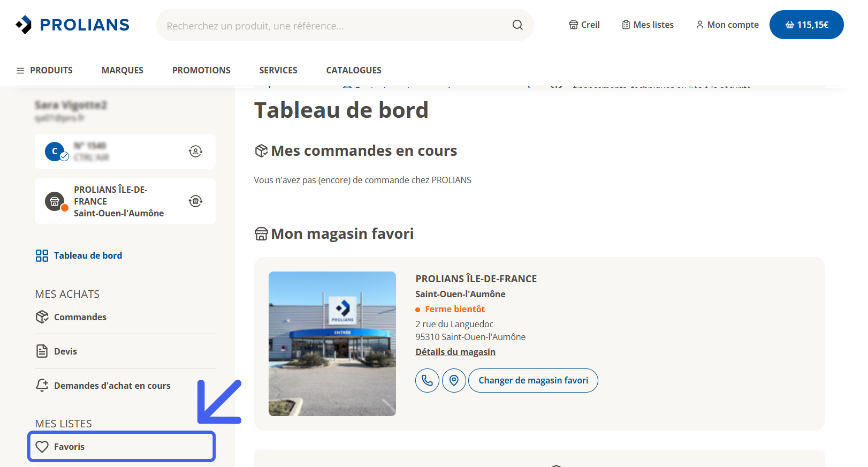Open the Creil store selector
868x467 pixels.
coord(584,25)
